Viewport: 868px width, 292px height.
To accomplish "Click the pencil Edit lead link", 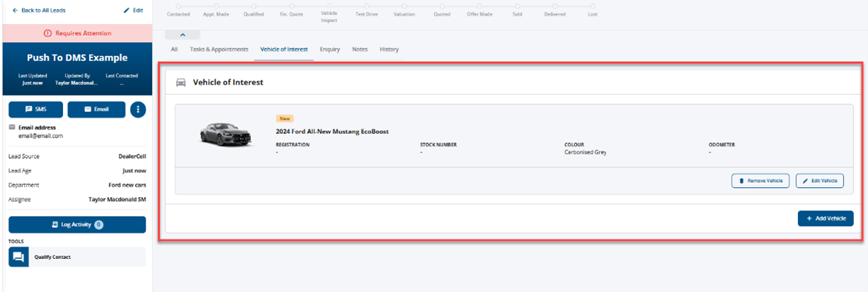I will [x=133, y=11].
